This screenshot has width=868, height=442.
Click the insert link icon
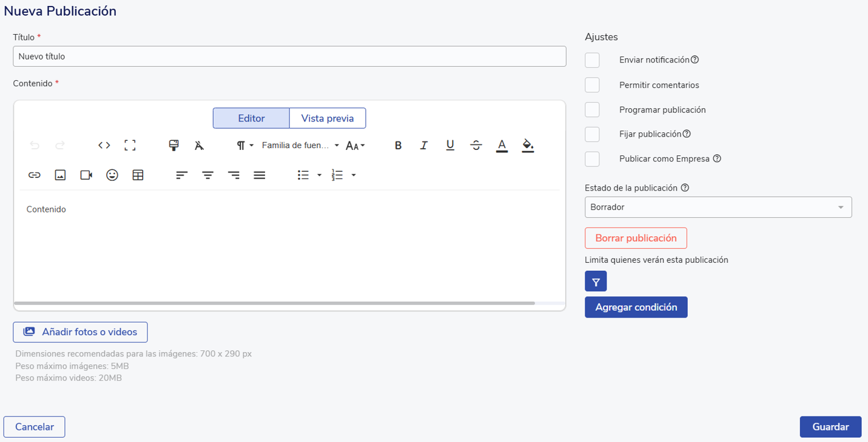click(35, 175)
